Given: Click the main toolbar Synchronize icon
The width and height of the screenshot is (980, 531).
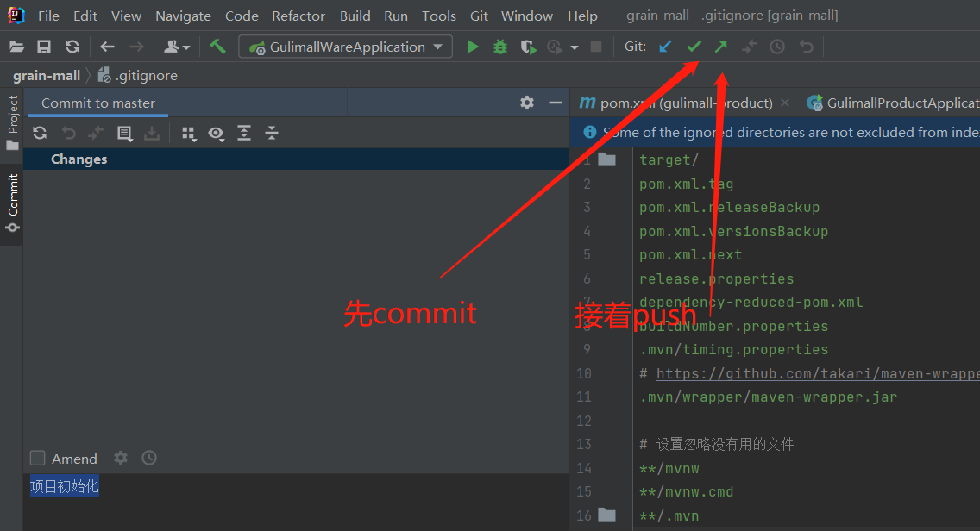Looking at the screenshot, I should [72, 47].
